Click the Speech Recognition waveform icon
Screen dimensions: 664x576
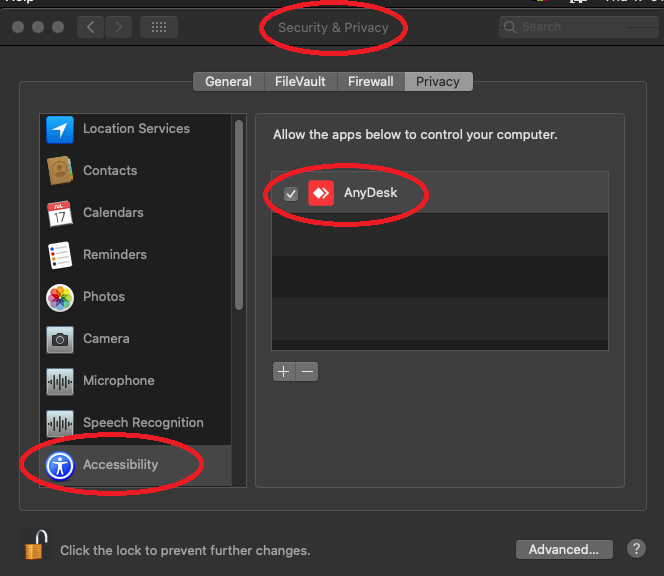point(60,423)
